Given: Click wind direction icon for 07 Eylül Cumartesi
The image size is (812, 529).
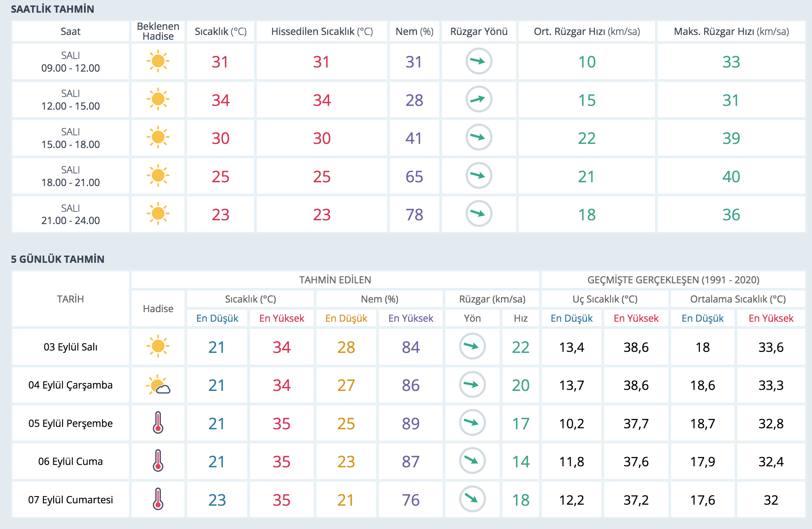Looking at the screenshot, I should point(472,499).
